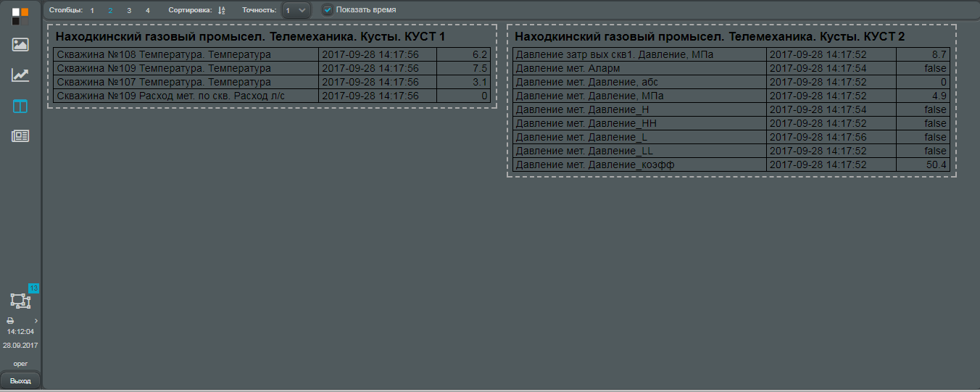Click the КУСТ 2 panel heading
Screen dimensions: 980x392
pyautogui.click(x=710, y=36)
